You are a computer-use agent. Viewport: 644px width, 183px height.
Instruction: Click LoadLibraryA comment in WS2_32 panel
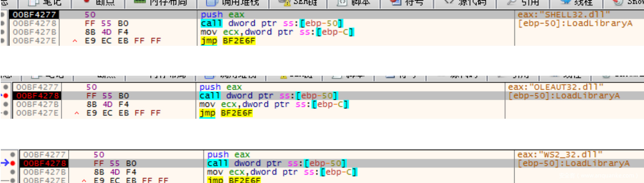tap(574, 163)
